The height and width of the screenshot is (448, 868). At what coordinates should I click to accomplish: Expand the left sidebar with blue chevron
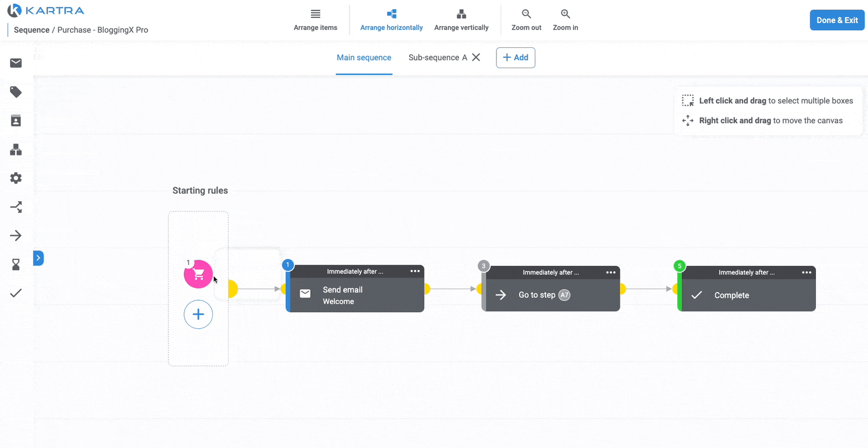(38, 258)
